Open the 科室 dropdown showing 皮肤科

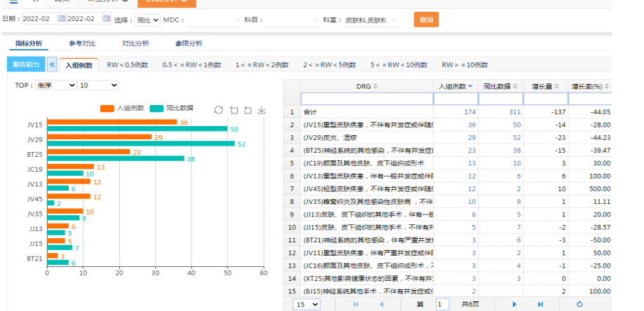[371, 20]
